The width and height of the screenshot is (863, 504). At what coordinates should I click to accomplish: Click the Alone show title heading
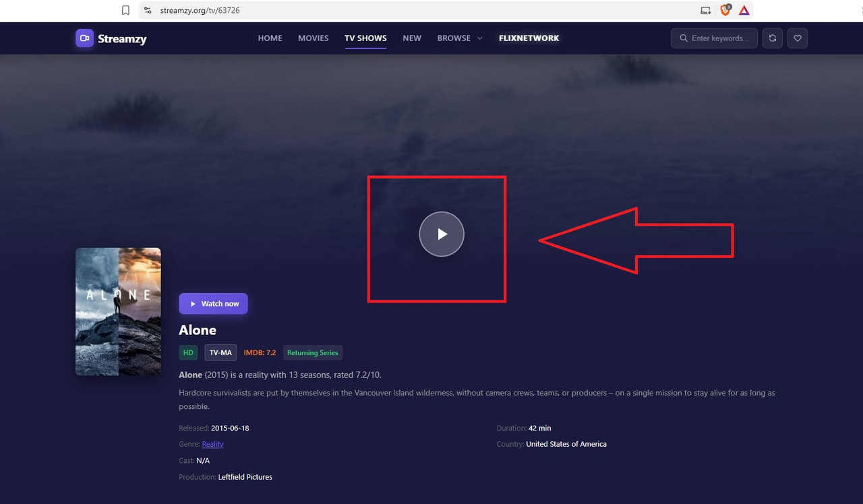click(x=198, y=330)
